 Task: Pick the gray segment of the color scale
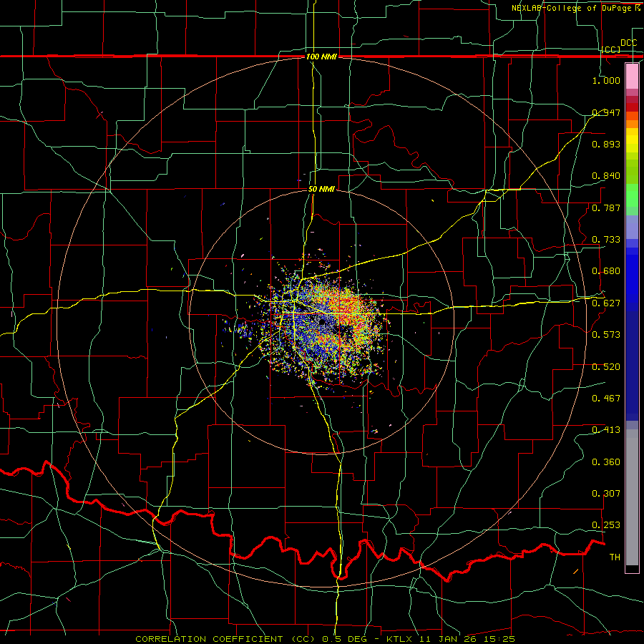pos(632,497)
